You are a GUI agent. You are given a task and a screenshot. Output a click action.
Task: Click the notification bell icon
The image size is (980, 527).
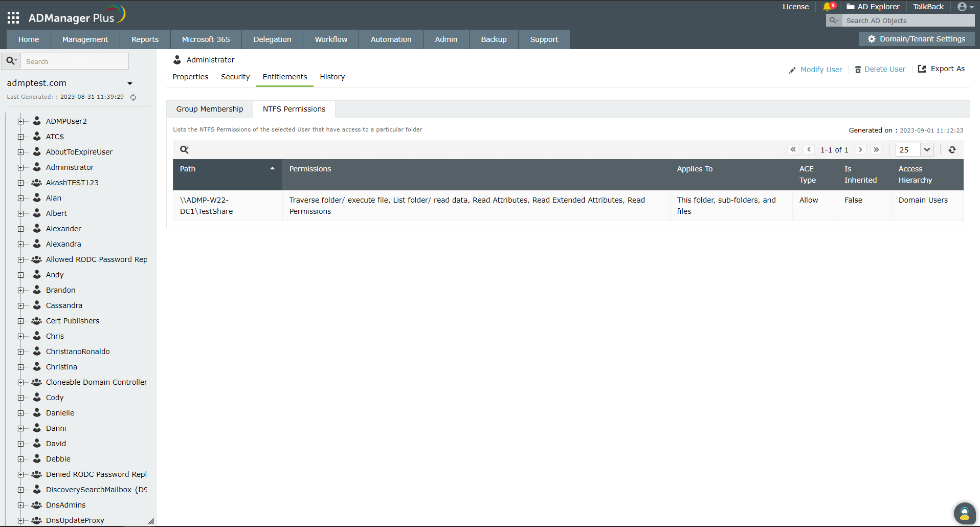(828, 7)
